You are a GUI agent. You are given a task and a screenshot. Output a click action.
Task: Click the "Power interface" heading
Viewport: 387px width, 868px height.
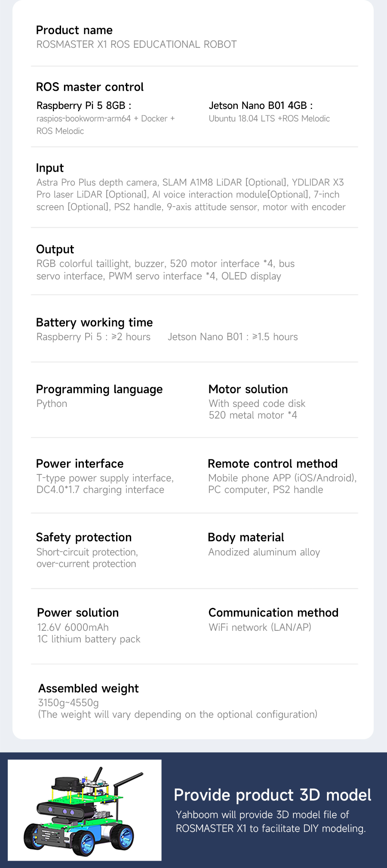(80, 464)
